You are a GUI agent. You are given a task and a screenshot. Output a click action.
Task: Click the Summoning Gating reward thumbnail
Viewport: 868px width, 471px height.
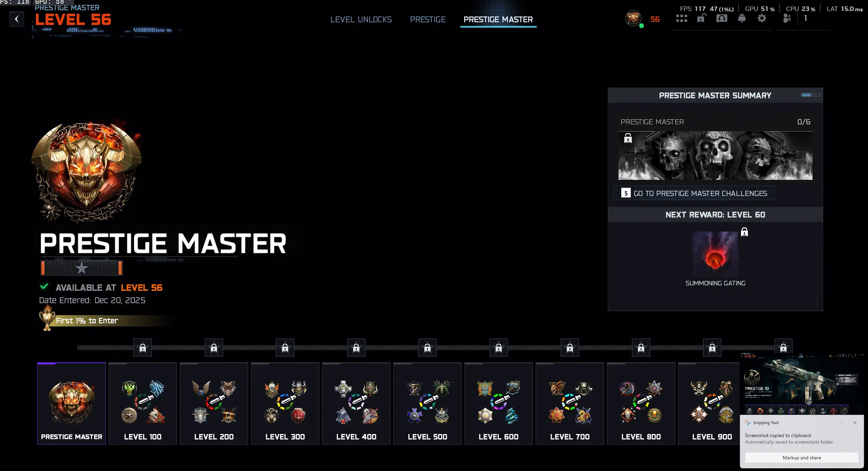[715, 254]
